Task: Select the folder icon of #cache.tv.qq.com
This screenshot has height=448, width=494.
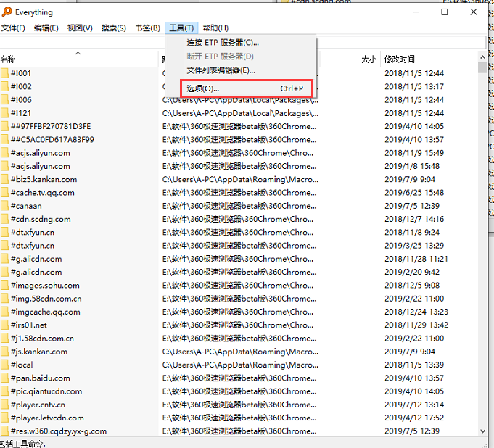Action: 4,193
